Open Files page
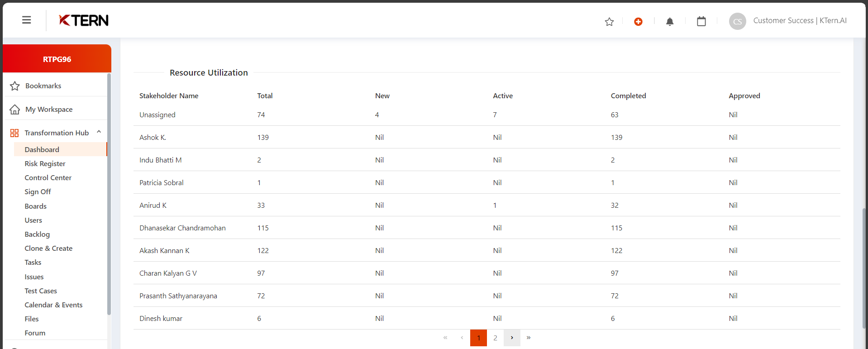Viewport: 868px width, 349px height. click(x=32, y=319)
